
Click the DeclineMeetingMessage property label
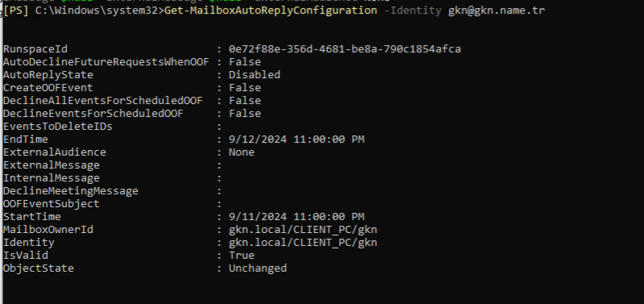(71, 191)
